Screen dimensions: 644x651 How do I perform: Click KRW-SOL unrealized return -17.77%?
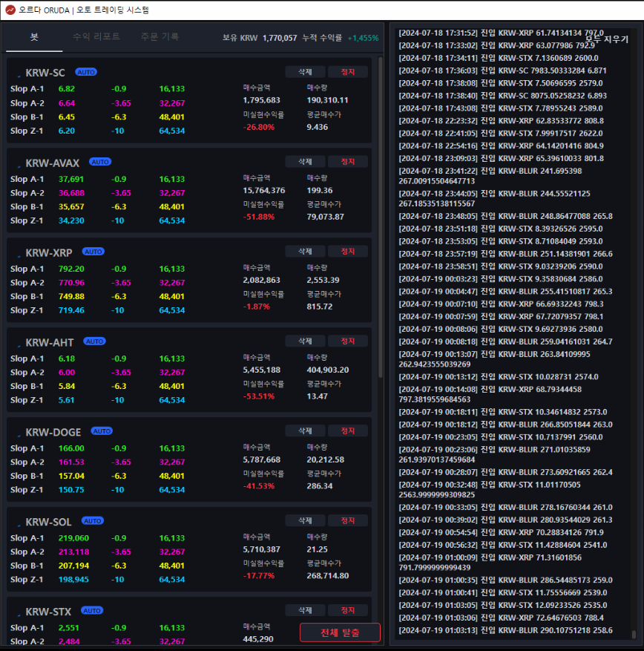click(x=259, y=575)
